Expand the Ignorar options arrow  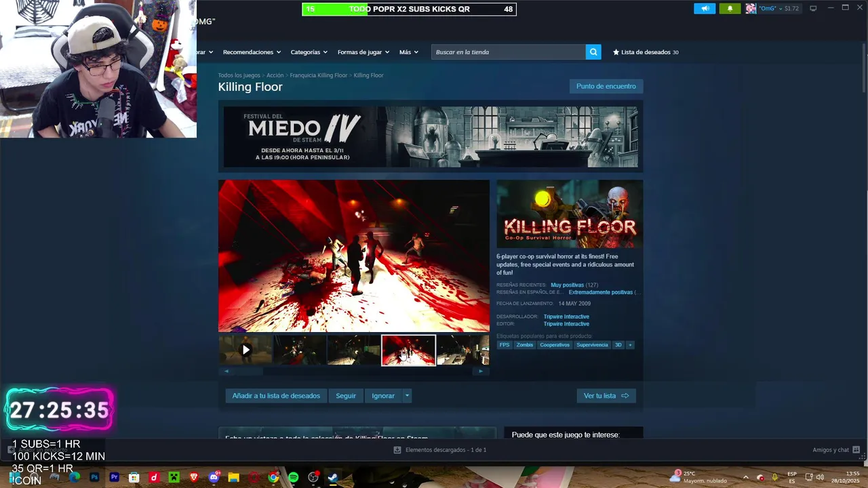click(407, 396)
